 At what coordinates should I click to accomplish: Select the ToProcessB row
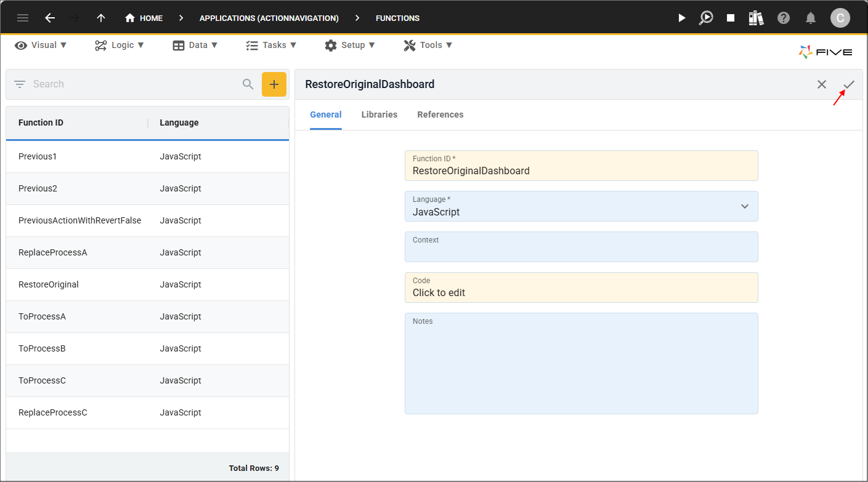point(147,349)
